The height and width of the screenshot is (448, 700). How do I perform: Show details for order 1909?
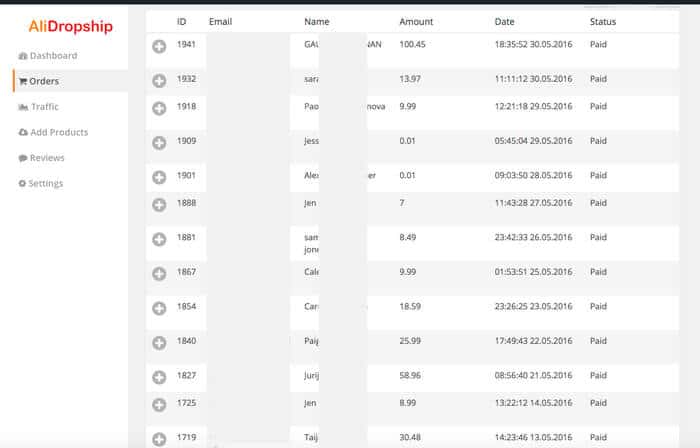click(x=159, y=143)
